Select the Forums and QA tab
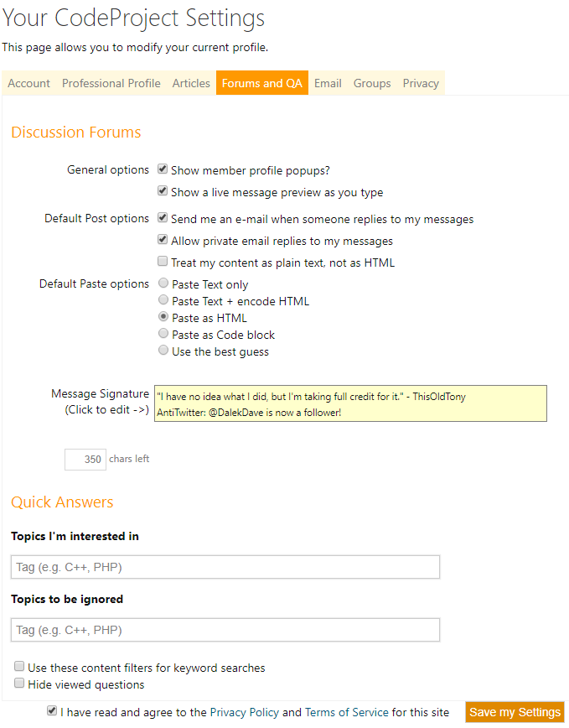The height and width of the screenshot is (728, 569). point(262,83)
